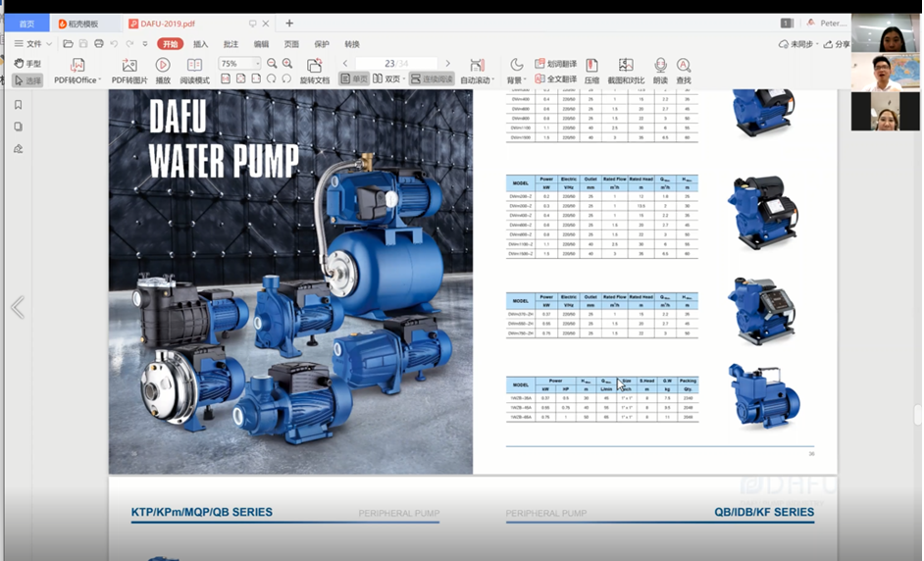Click the tab display mode icon beside DAFU-2019.pdf

[253, 24]
